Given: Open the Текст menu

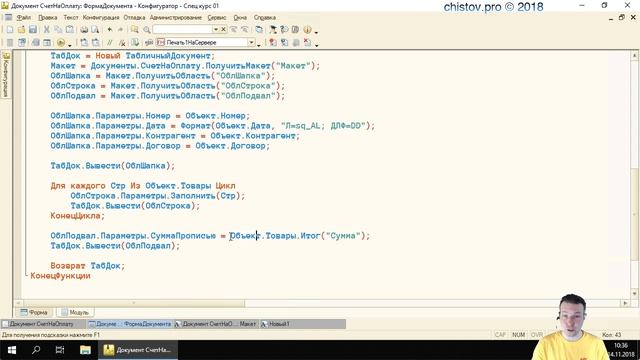Looking at the screenshot, I should pyautogui.click(x=71, y=18).
